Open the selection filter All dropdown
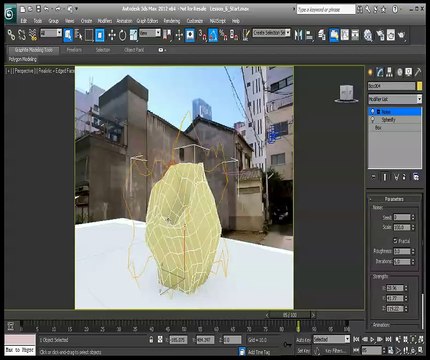The width and height of the screenshot is (430, 360). pyautogui.click(x=51, y=33)
